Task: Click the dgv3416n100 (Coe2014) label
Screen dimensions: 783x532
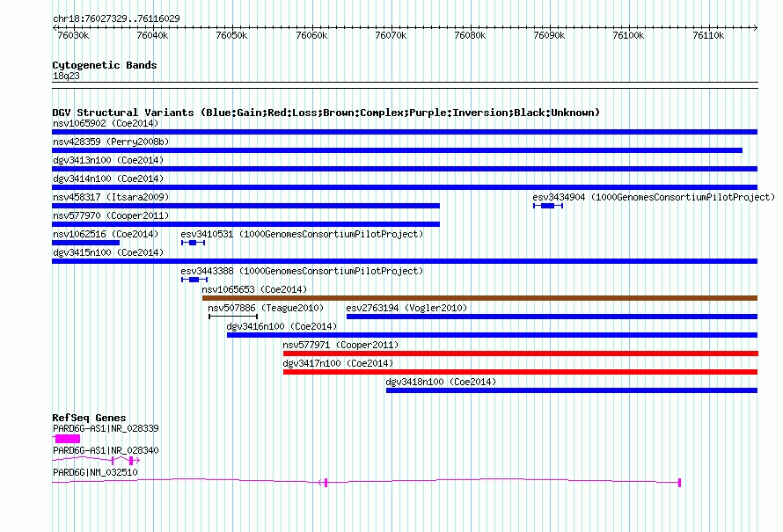Action: pos(282,326)
